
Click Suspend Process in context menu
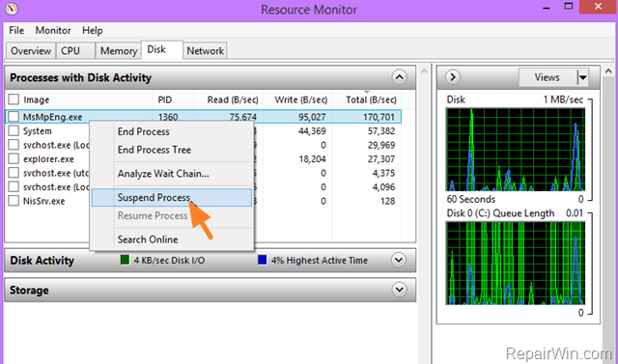click(172, 197)
